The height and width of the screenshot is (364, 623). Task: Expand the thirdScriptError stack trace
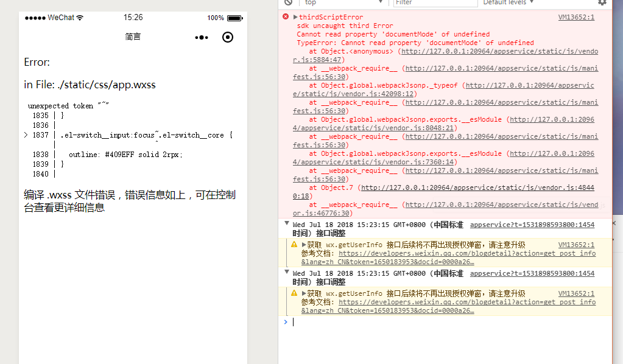tap(294, 16)
